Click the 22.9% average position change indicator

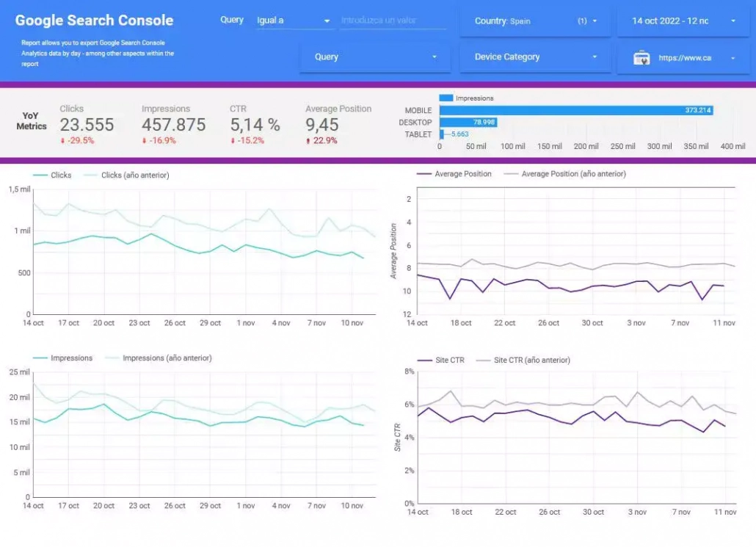pos(321,141)
